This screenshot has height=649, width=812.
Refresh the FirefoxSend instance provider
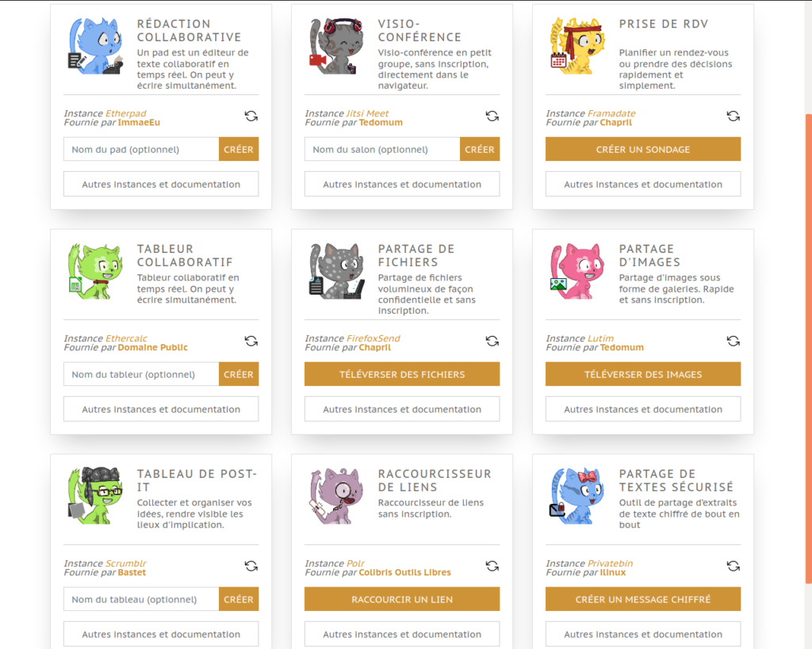tap(492, 341)
